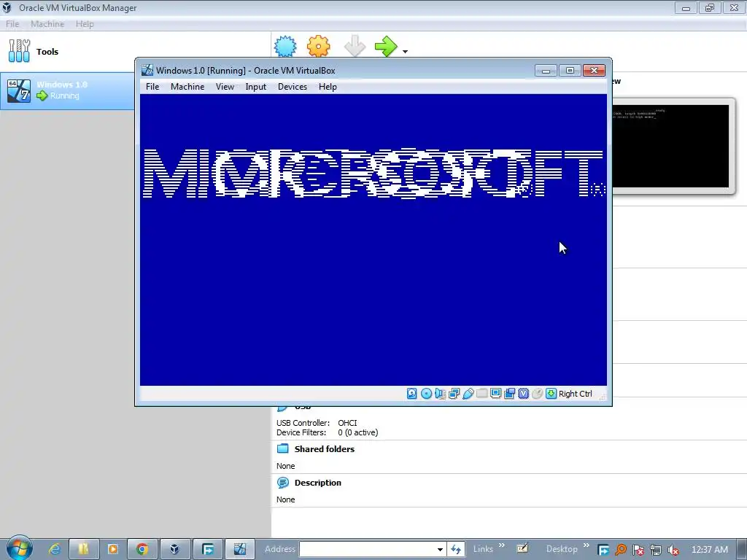Open Windows Explorer from the taskbar

(83, 549)
